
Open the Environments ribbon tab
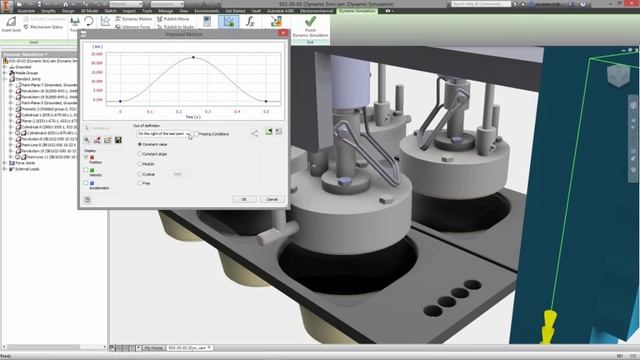click(207, 11)
